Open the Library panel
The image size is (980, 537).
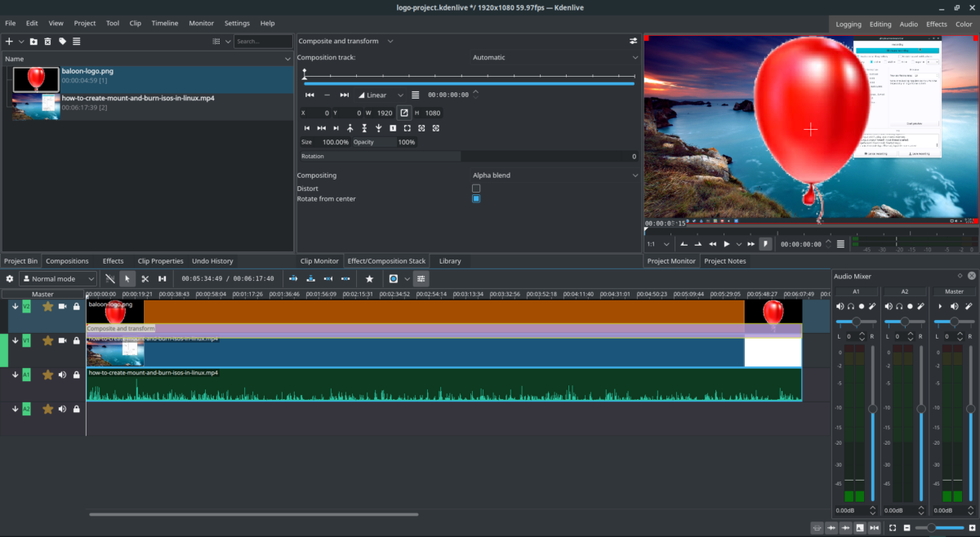(x=450, y=260)
